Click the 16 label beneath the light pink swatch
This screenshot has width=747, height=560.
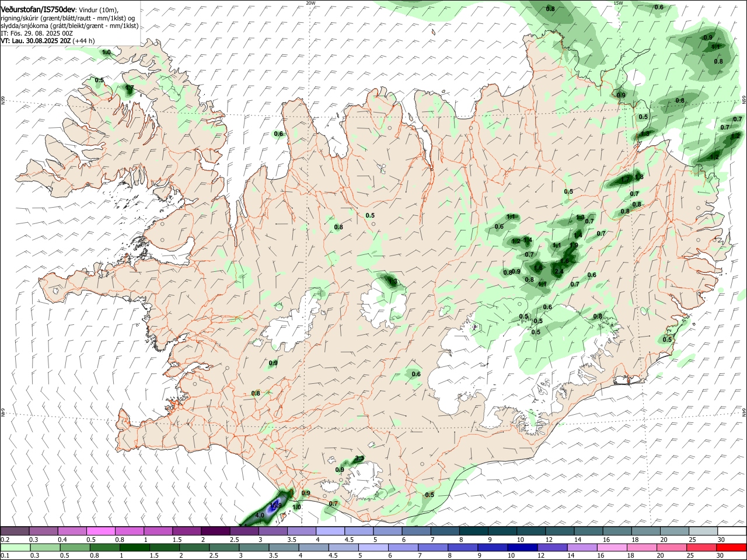[601, 556]
